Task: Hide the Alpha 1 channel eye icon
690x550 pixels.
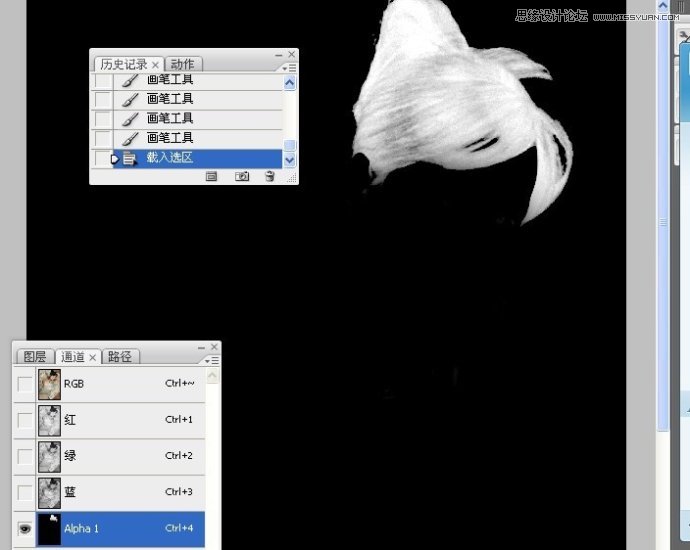Action: 25,528
